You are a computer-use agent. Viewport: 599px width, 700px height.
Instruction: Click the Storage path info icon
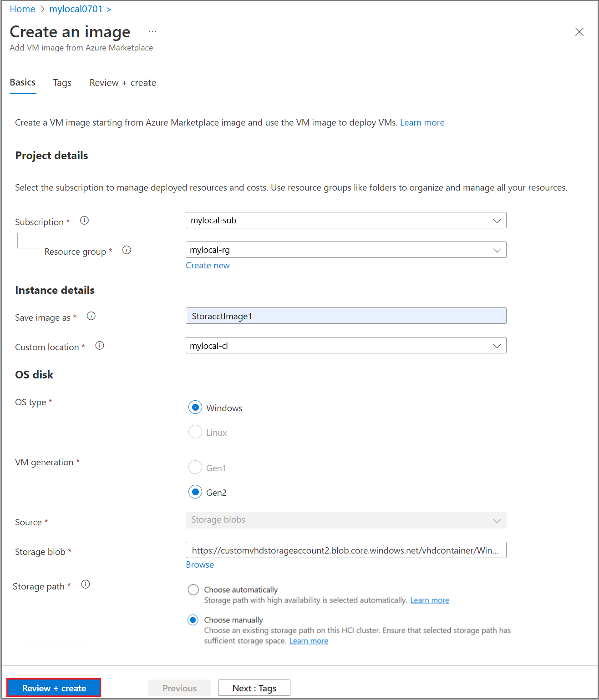click(x=86, y=584)
